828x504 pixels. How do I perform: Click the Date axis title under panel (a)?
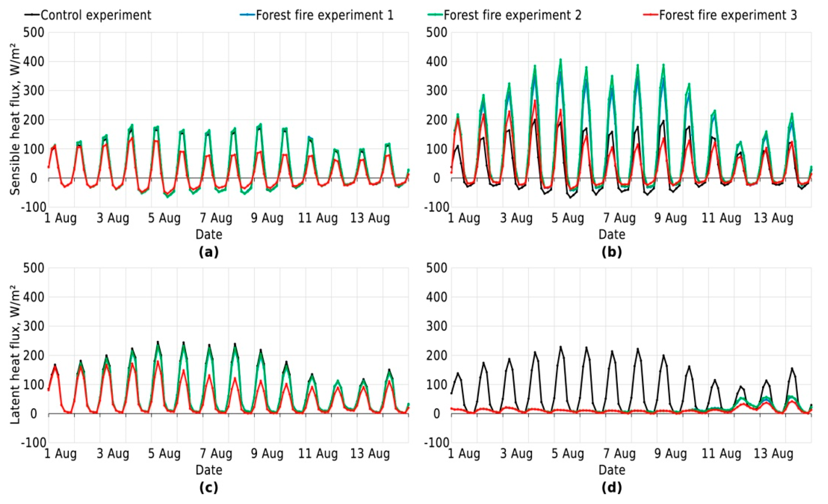(x=209, y=234)
